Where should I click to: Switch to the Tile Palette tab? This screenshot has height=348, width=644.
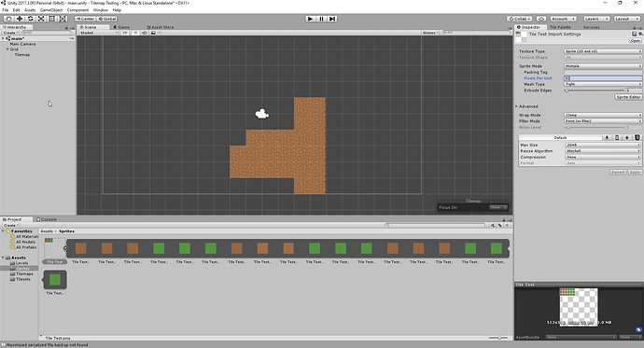click(561, 27)
